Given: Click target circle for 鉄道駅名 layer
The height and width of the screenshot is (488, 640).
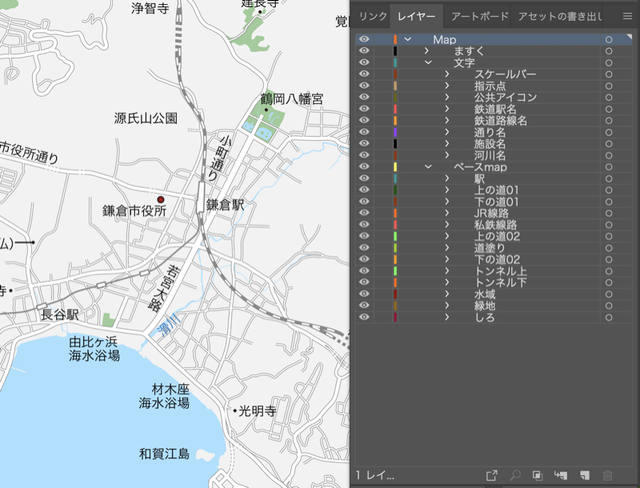Looking at the screenshot, I should [609, 109].
